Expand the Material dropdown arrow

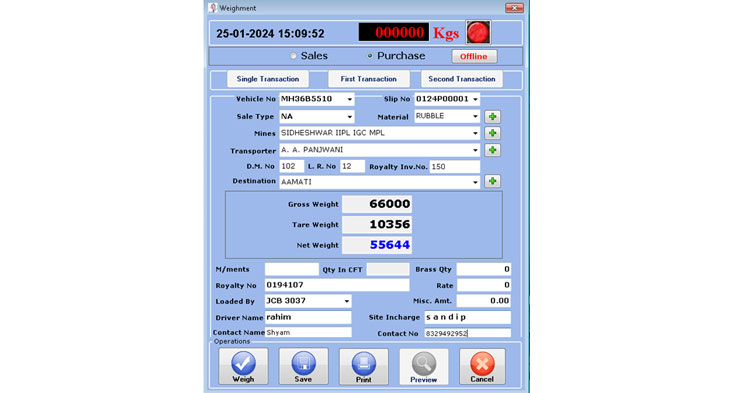click(475, 116)
